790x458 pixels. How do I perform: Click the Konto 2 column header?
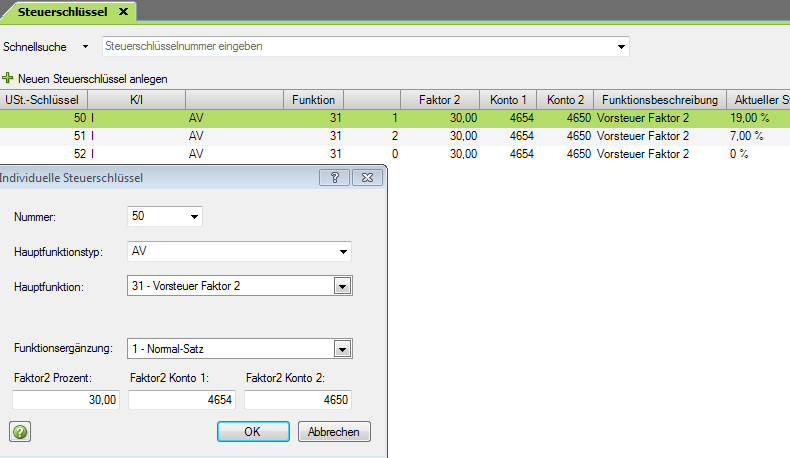pyautogui.click(x=565, y=100)
